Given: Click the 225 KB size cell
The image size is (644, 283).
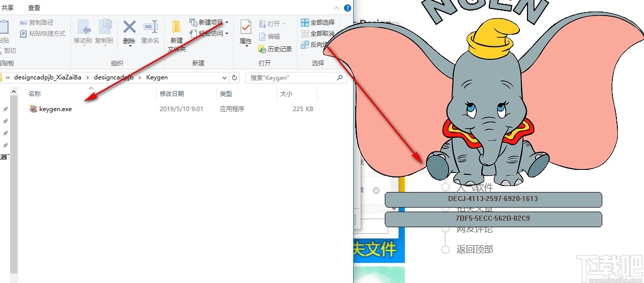Looking at the screenshot, I should coord(303,109).
